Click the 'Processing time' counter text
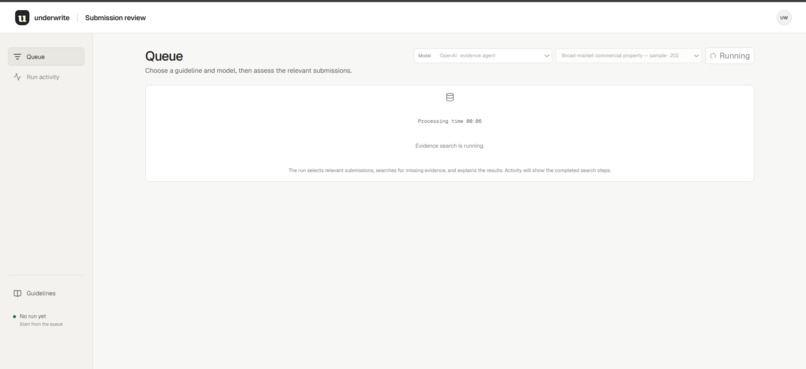This screenshot has width=806, height=369. [x=450, y=121]
